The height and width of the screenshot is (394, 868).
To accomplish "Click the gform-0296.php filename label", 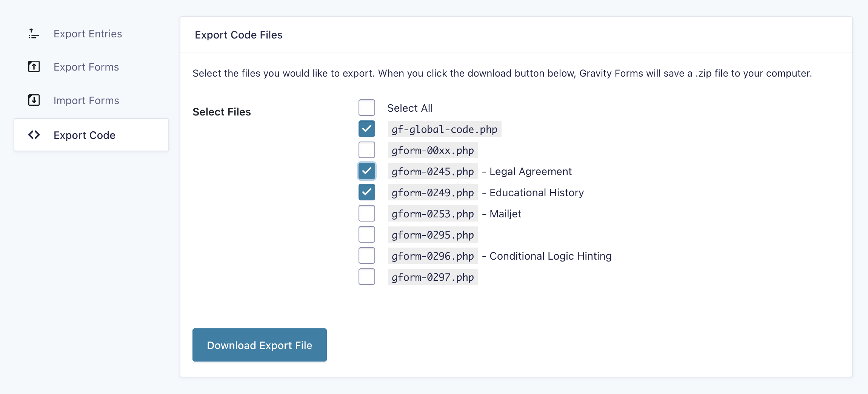I will click(x=432, y=256).
